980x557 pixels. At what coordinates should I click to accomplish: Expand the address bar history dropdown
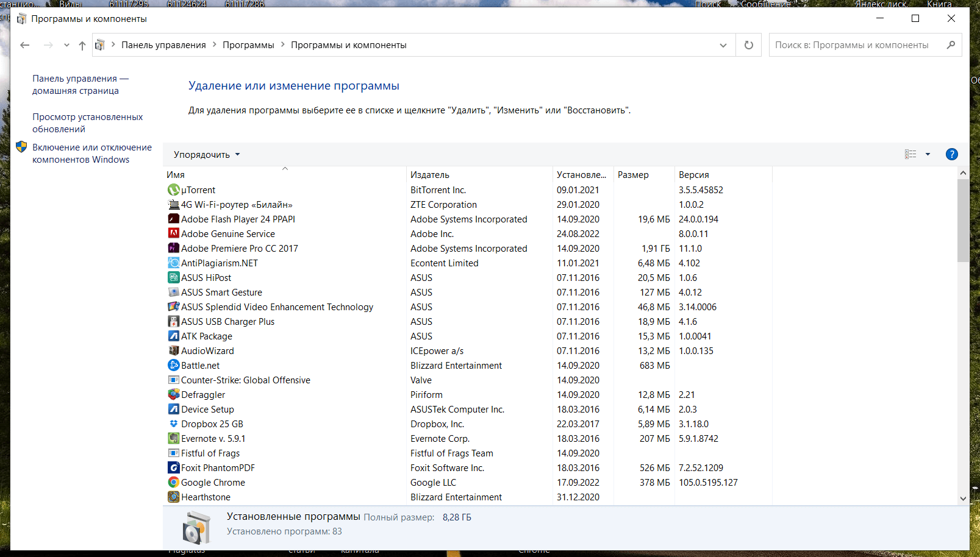pyautogui.click(x=723, y=45)
